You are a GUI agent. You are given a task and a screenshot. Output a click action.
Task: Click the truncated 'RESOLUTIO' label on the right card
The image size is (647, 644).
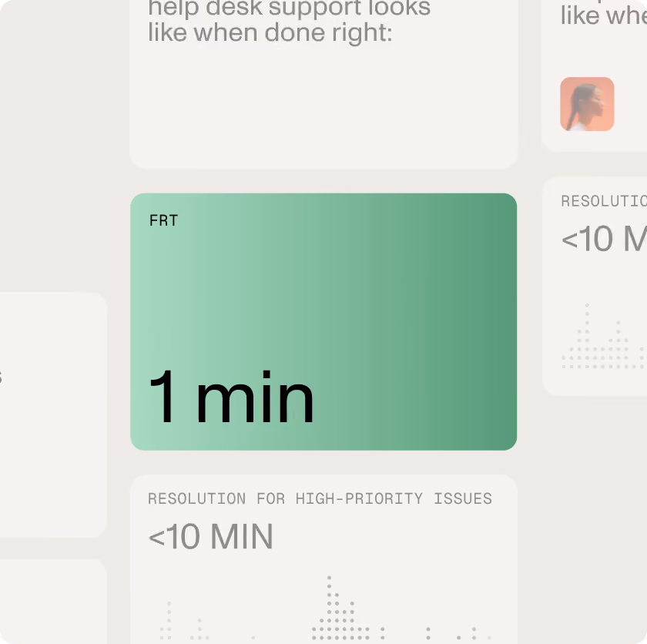tap(604, 201)
